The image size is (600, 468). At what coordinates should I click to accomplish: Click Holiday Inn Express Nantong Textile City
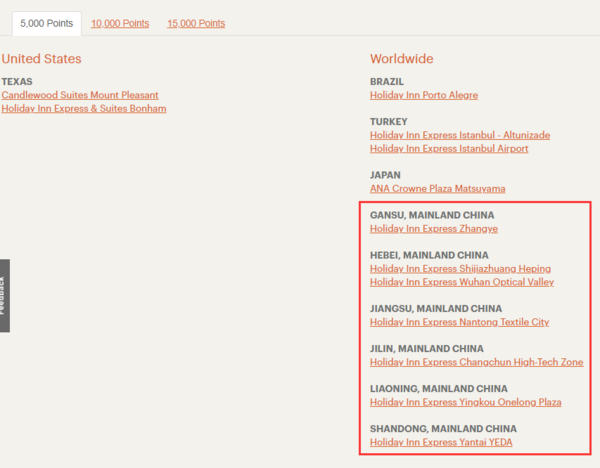pyautogui.click(x=459, y=322)
